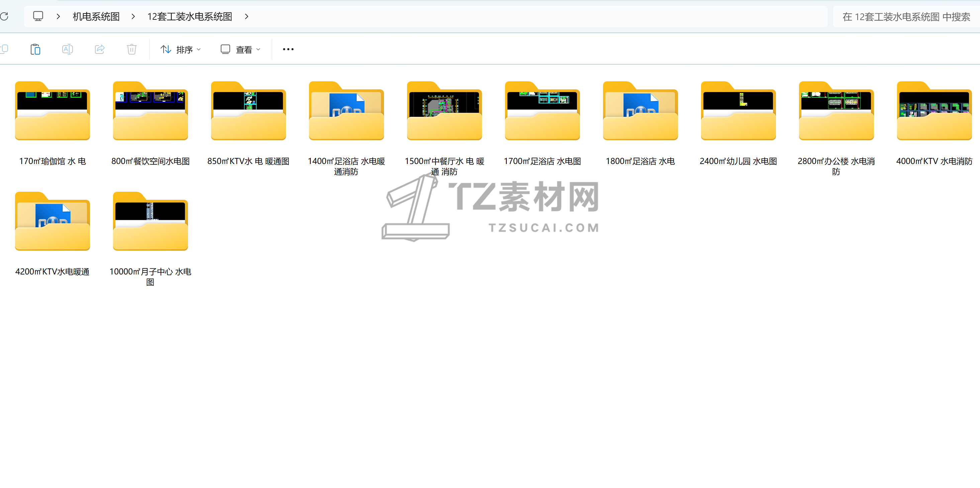Click 12套工装水电系统图 breadcrumb segment

click(189, 16)
